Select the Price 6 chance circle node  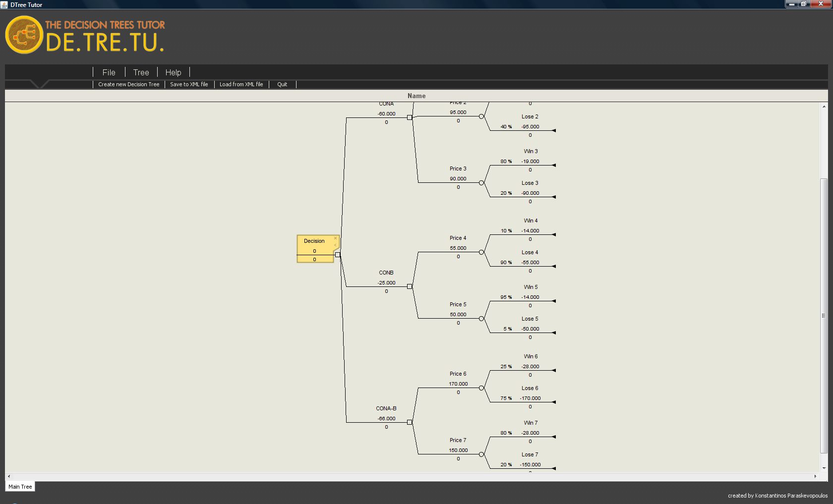[481, 388]
